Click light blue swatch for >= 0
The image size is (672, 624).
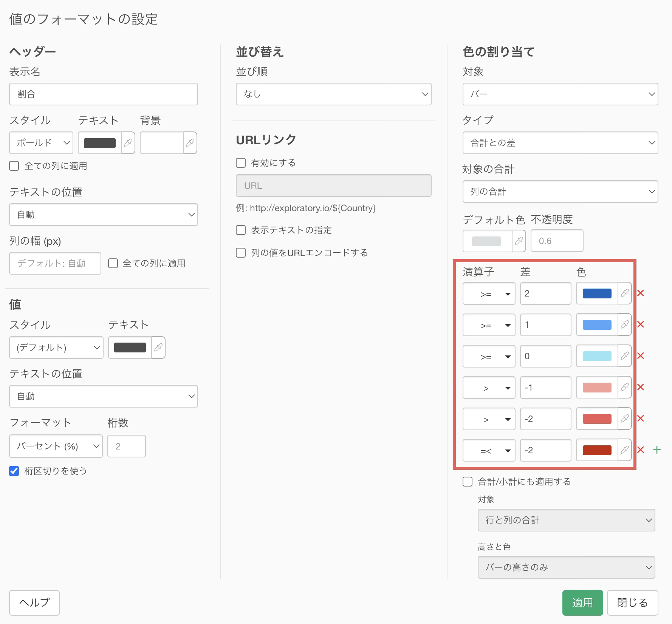597,356
